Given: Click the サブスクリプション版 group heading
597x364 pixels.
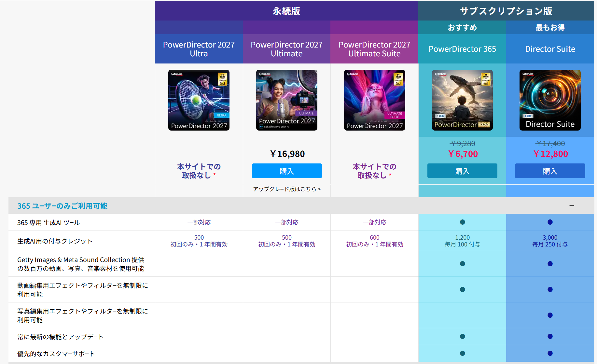Looking at the screenshot, I should [x=506, y=11].
